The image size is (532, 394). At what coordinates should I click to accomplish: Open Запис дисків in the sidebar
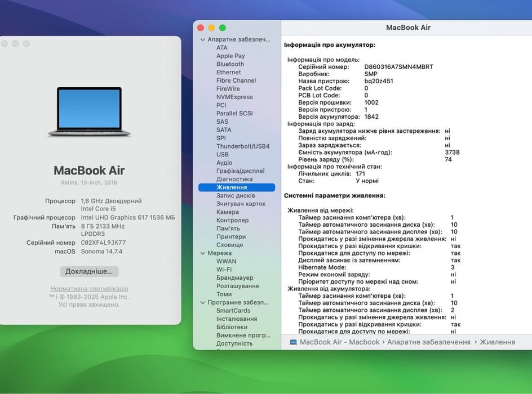pyautogui.click(x=236, y=196)
